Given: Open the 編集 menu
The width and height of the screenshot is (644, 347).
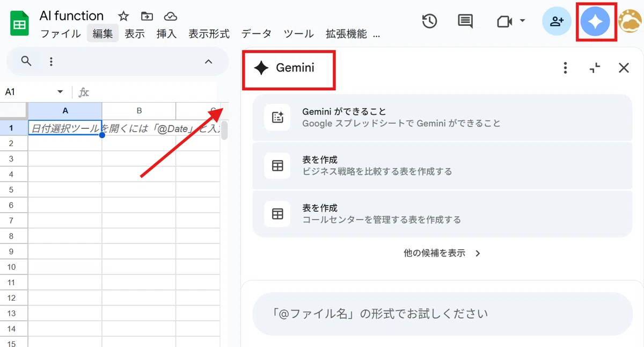Looking at the screenshot, I should click(103, 34).
